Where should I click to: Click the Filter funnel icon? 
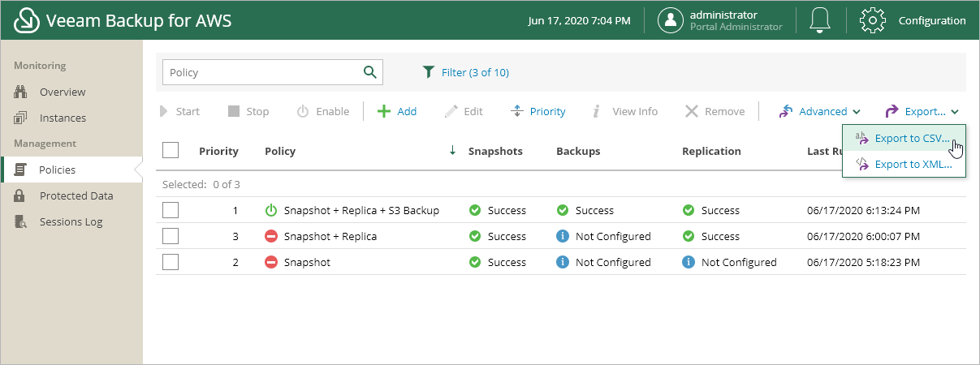pos(429,72)
